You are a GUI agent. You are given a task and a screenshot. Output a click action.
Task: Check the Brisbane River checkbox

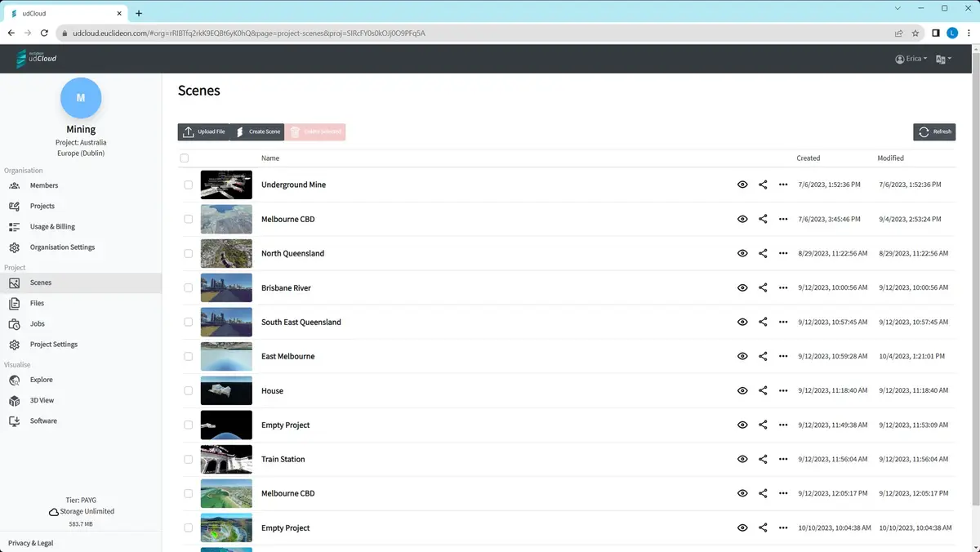pyautogui.click(x=189, y=287)
